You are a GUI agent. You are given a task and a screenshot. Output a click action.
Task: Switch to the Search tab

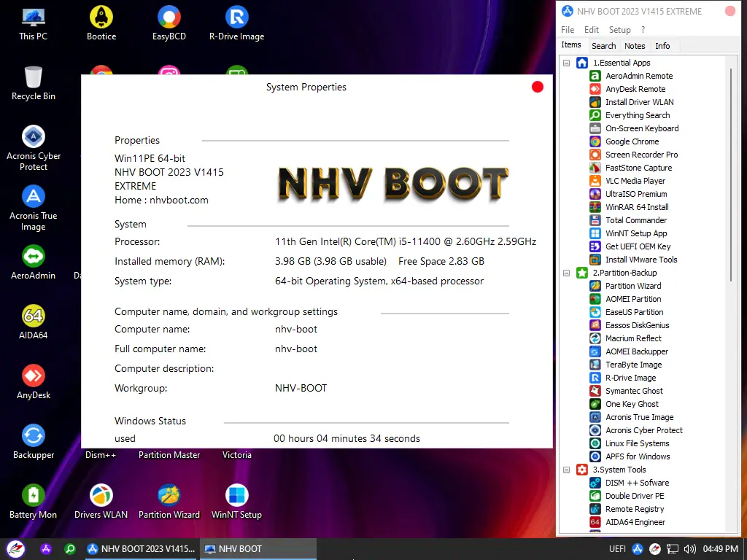tap(603, 46)
